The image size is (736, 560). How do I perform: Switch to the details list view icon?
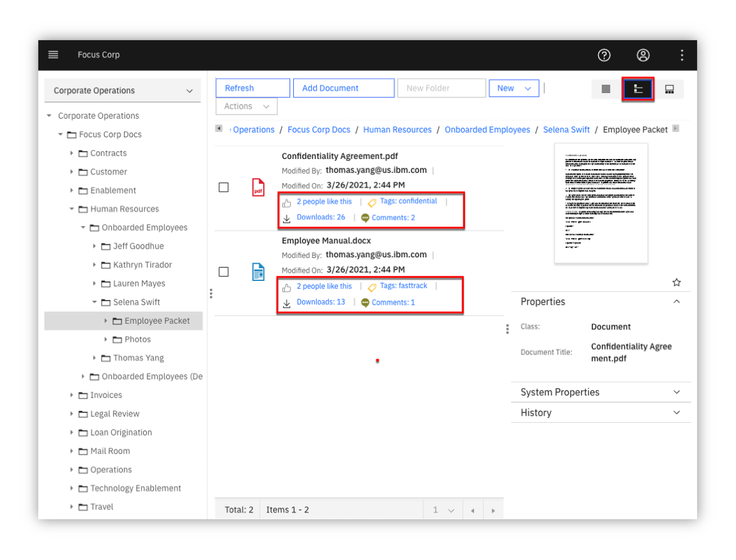[606, 89]
